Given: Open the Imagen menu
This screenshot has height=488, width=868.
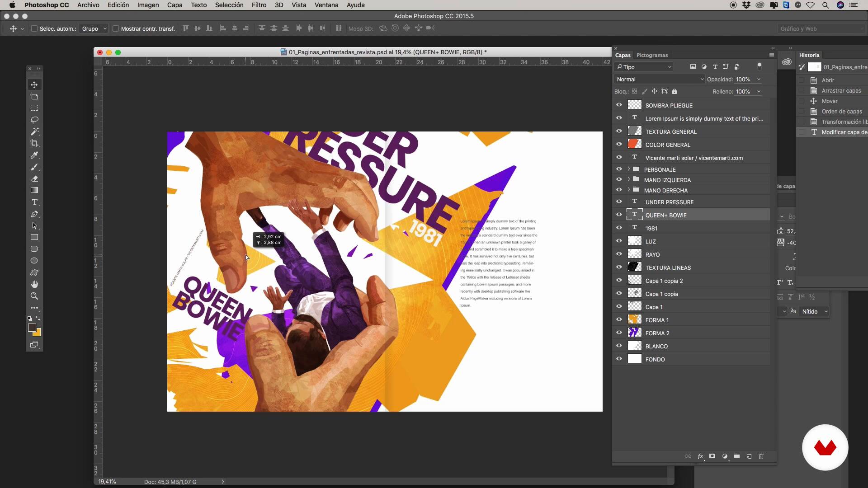Looking at the screenshot, I should pyautogui.click(x=148, y=5).
